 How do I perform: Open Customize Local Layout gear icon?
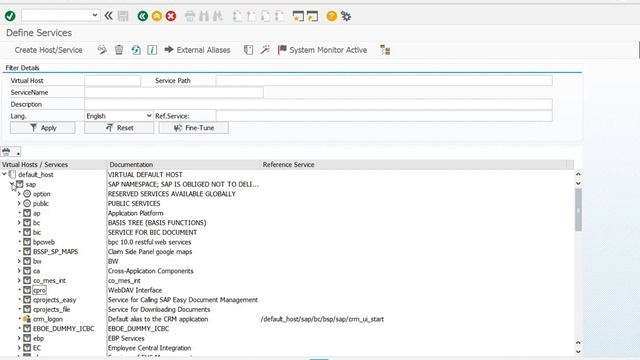point(346,16)
